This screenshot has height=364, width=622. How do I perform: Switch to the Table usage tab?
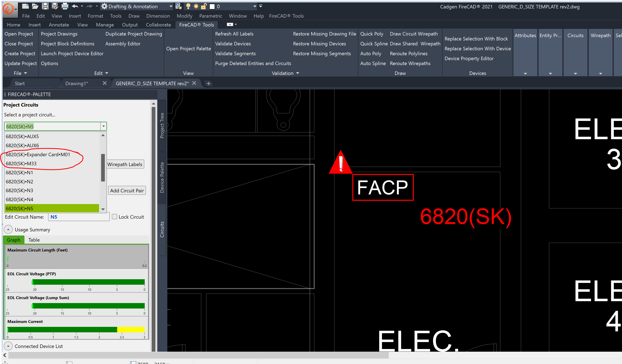[x=34, y=240]
